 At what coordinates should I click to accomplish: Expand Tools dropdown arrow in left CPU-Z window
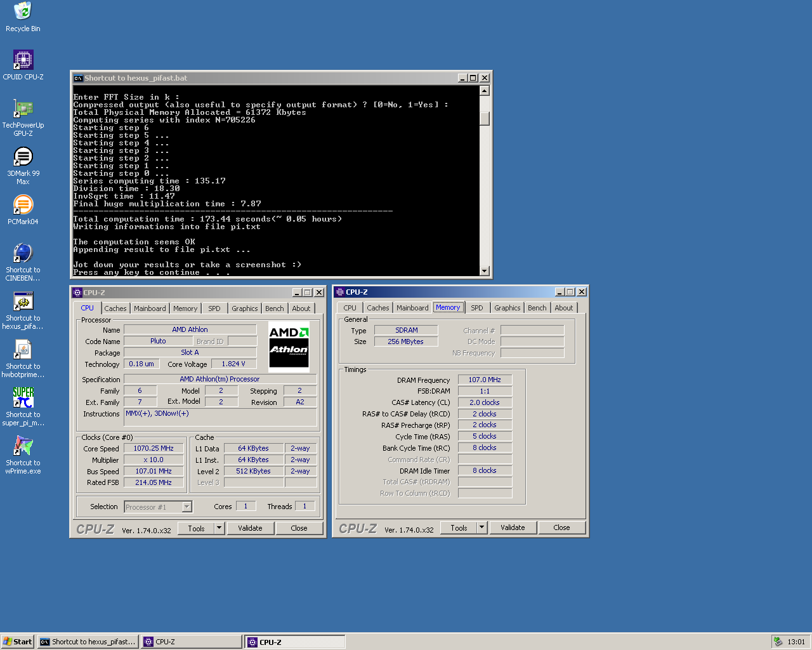click(x=219, y=528)
